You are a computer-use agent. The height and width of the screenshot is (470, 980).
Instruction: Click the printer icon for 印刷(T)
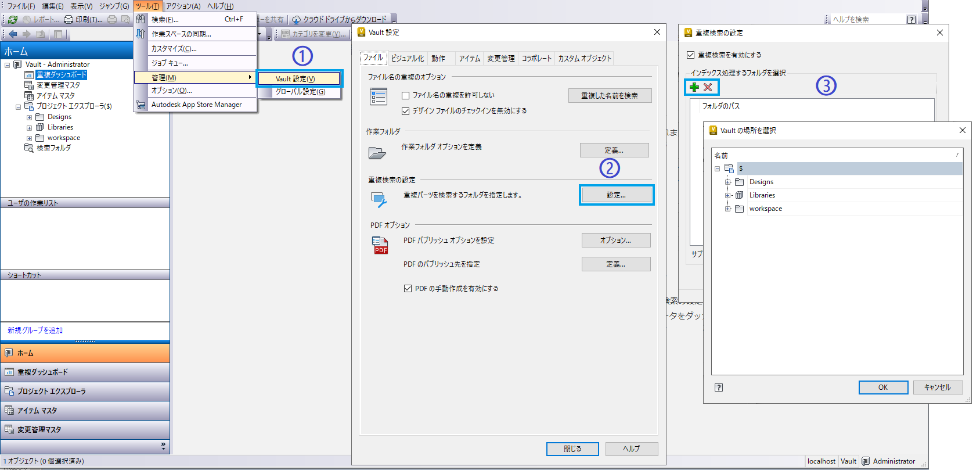[x=69, y=19]
